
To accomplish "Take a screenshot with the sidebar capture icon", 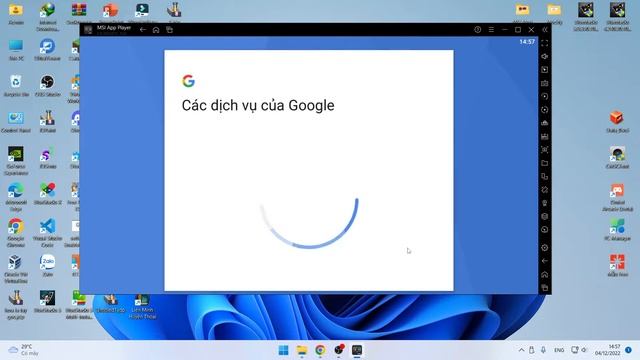I will click(544, 150).
